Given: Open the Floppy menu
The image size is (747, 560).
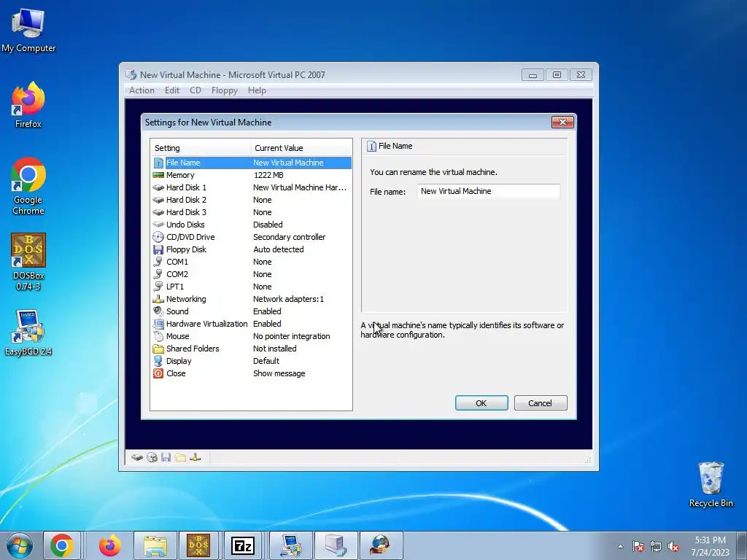Looking at the screenshot, I should 225,90.
